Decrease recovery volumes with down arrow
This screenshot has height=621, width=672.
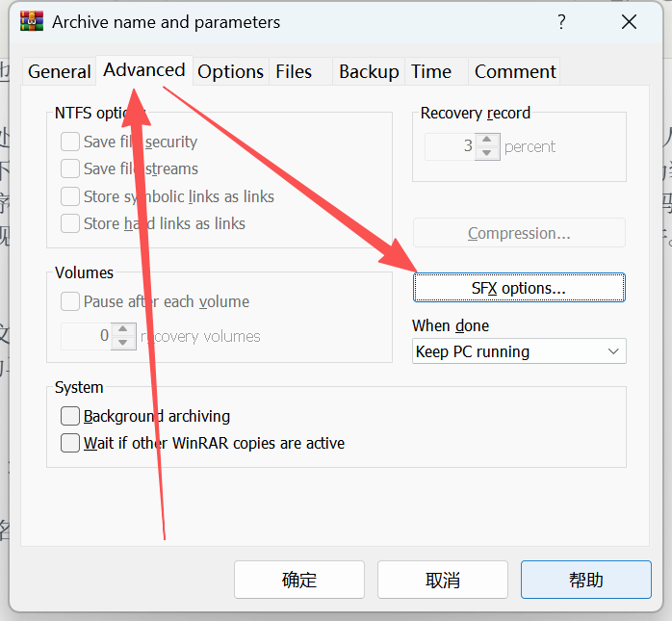(123, 343)
